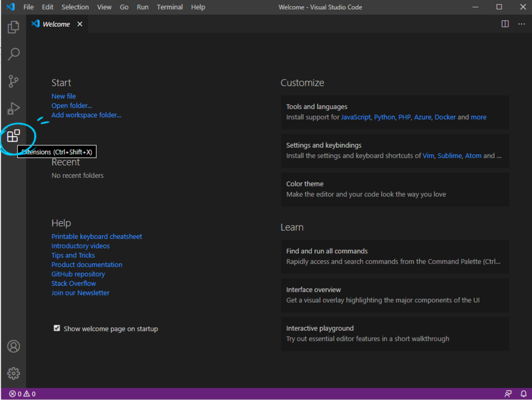Click the Open folder... link
Image resolution: width=532 pixels, height=400 pixels.
click(x=72, y=106)
